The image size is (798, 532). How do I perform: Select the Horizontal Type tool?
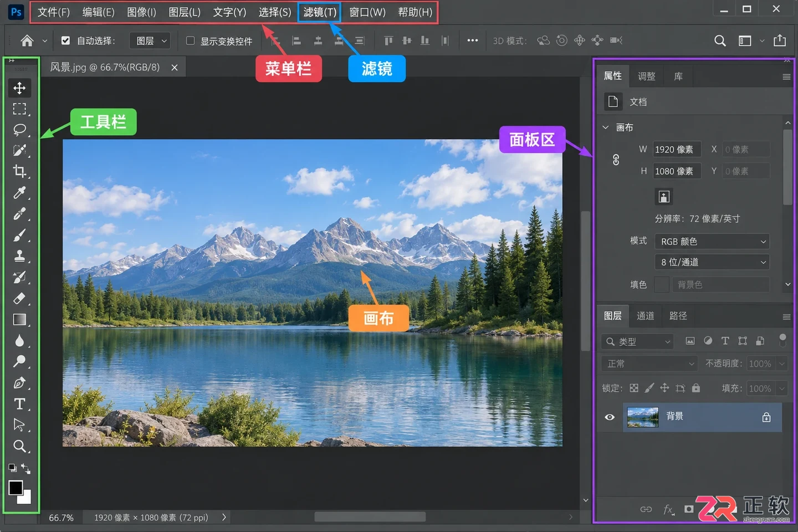pos(19,403)
